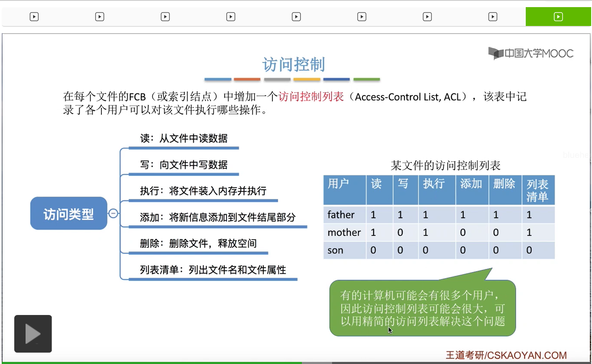Select branch 列表清单：列出文件名和文件属性

pyautogui.click(x=213, y=270)
